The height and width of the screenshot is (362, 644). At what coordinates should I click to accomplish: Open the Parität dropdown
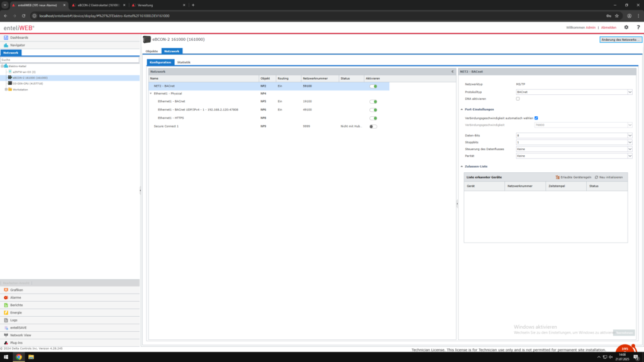click(630, 156)
